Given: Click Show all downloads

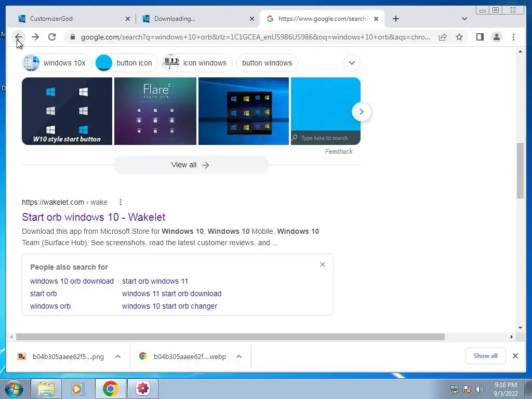Looking at the screenshot, I should (486, 356).
